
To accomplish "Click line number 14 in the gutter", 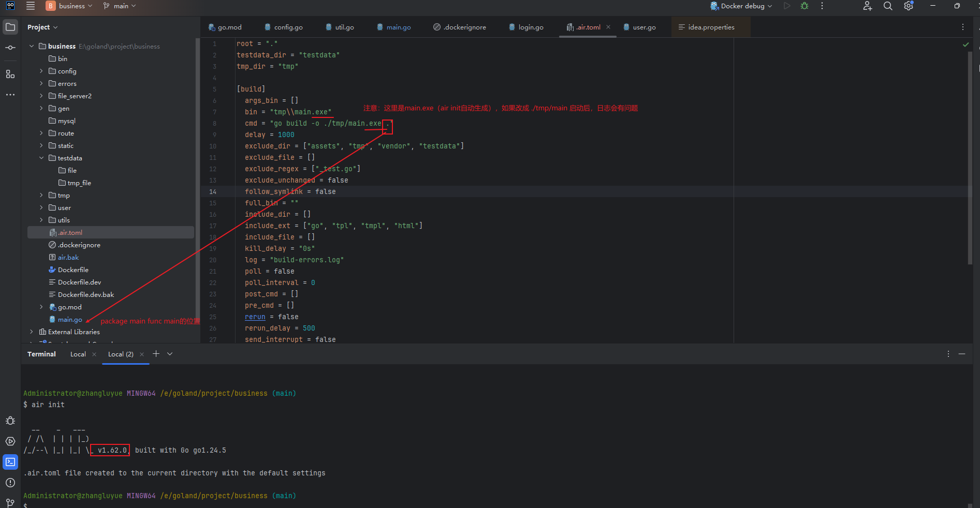I will (x=213, y=191).
